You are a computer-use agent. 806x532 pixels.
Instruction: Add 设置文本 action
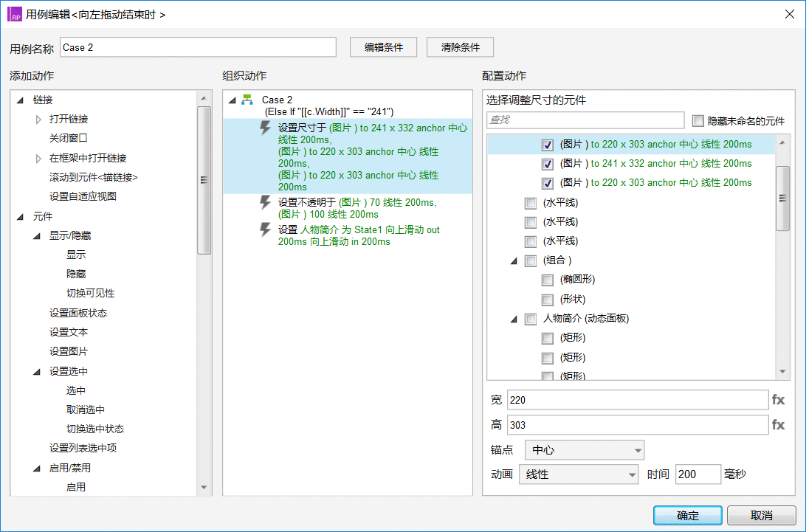[69, 333]
